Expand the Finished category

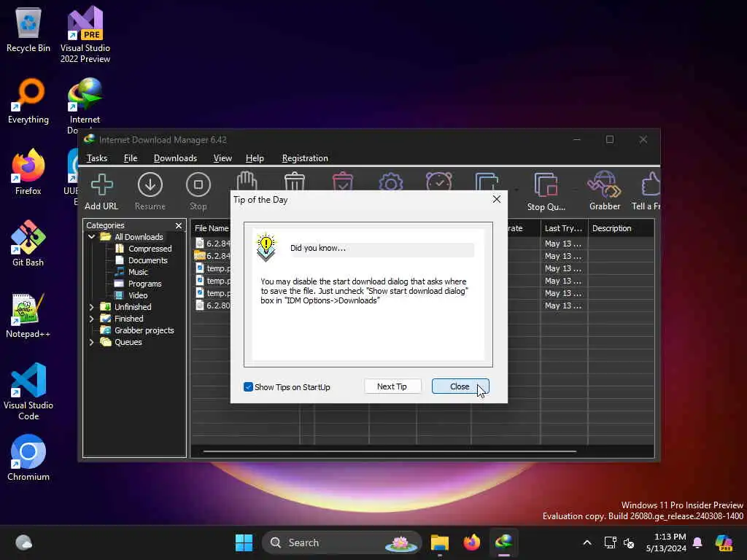pyautogui.click(x=91, y=319)
